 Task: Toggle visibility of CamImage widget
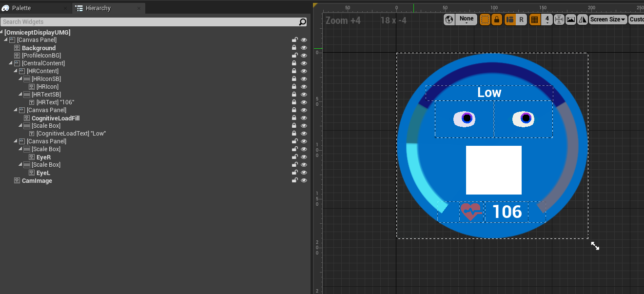(304, 180)
